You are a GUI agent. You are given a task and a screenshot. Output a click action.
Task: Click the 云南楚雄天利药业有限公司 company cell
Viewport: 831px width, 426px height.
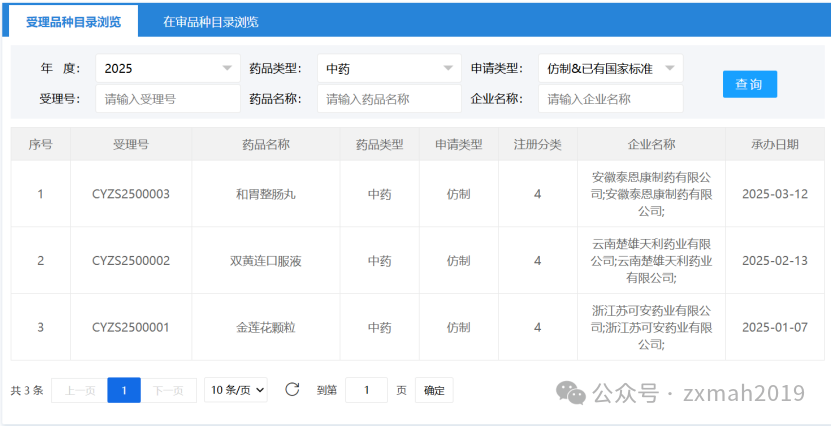[652, 261]
